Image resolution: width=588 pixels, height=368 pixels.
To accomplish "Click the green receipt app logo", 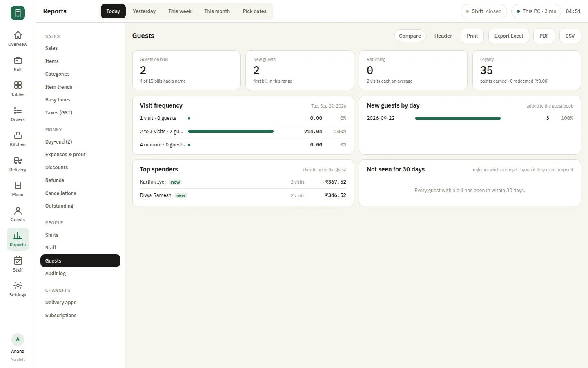I will pyautogui.click(x=18, y=13).
